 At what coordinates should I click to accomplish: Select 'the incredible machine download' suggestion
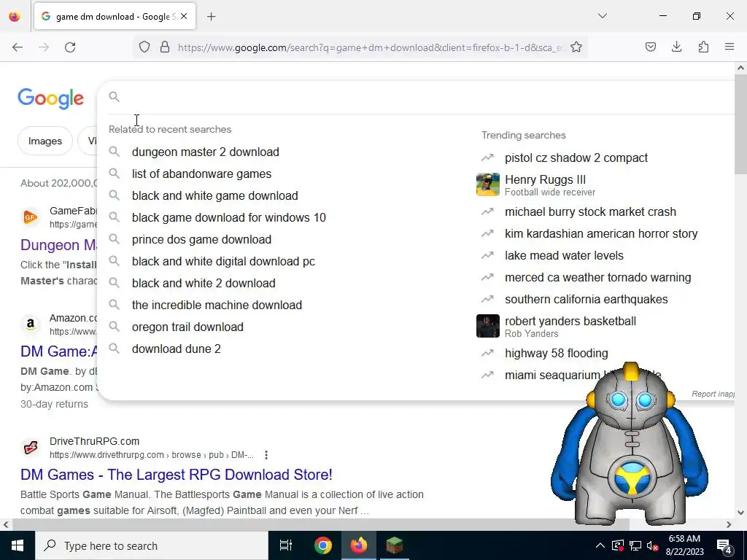pos(217,306)
